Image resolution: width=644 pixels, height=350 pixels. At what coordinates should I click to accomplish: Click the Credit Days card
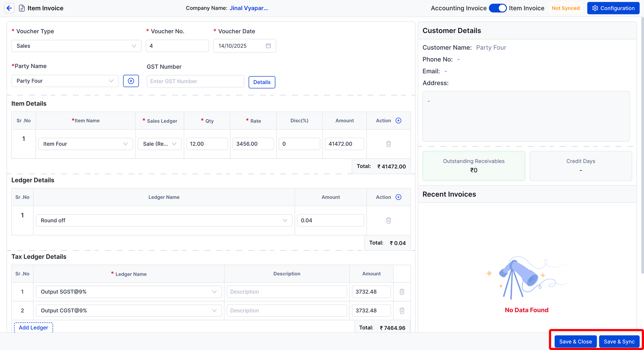[x=581, y=166]
